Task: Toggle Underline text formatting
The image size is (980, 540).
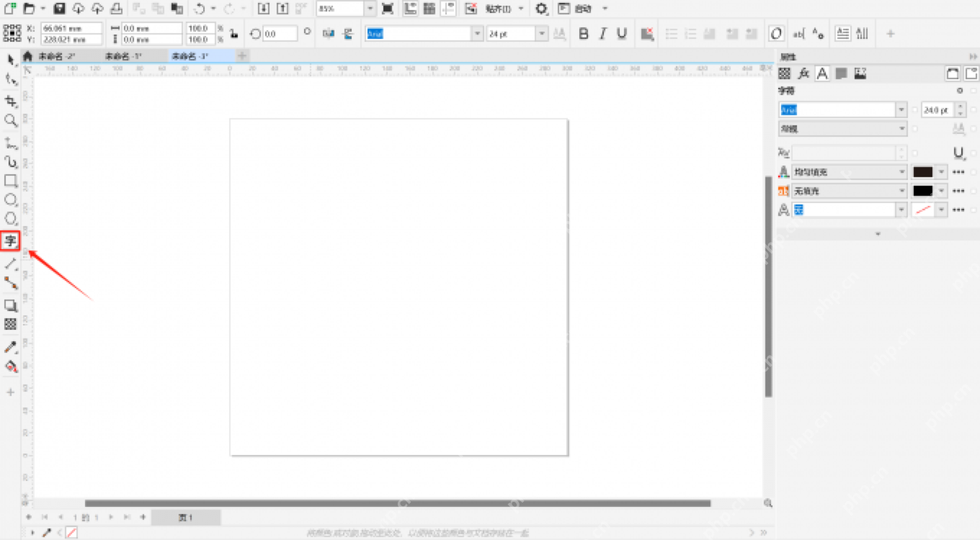Action: [x=622, y=33]
